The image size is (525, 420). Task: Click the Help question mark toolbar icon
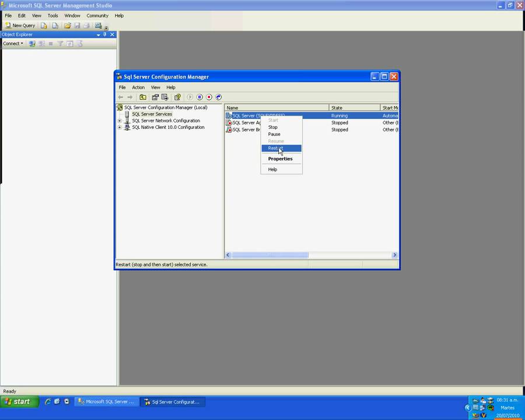click(x=177, y=97)
